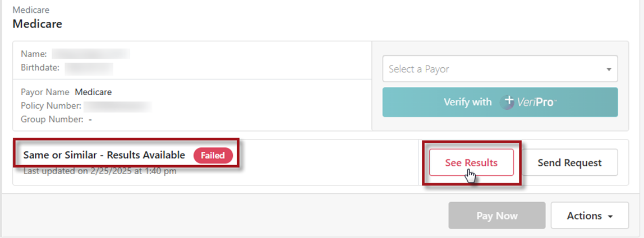Click the Payor Name Medicare value
644x238 pixels.
[93, 92]
